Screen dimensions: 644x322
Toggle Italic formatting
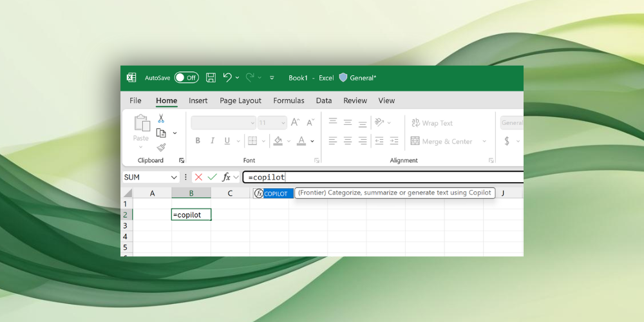pyautogui.click(x=213, y=141)
